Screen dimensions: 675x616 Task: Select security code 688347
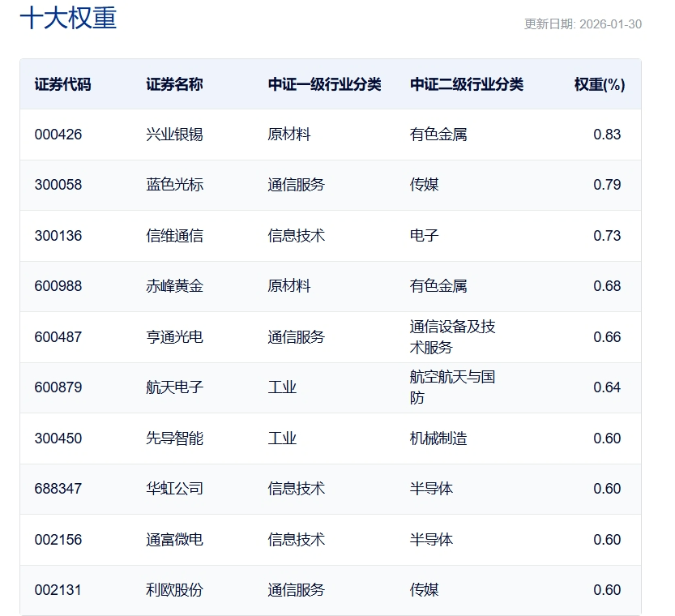[58, 489]
